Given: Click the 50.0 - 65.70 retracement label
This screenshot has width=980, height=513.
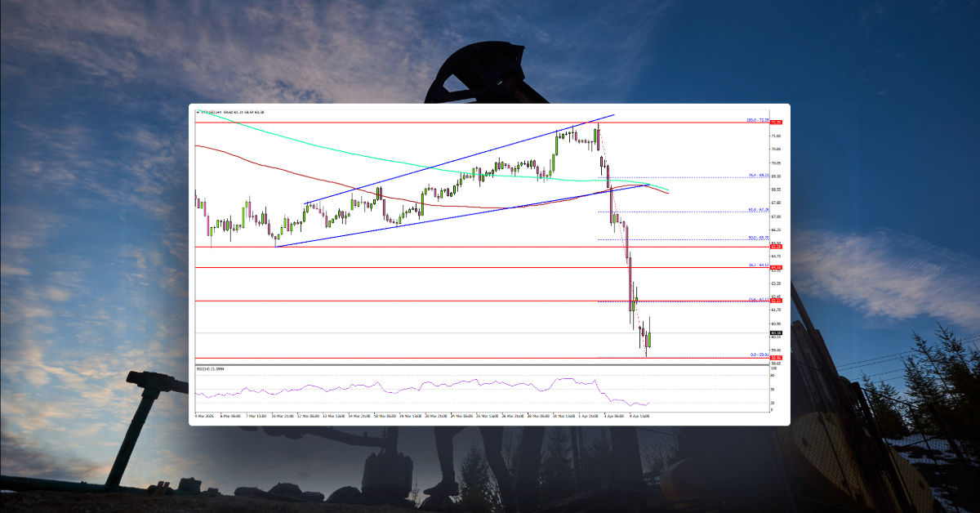Looking at the screenshot, I should [758, 238].
